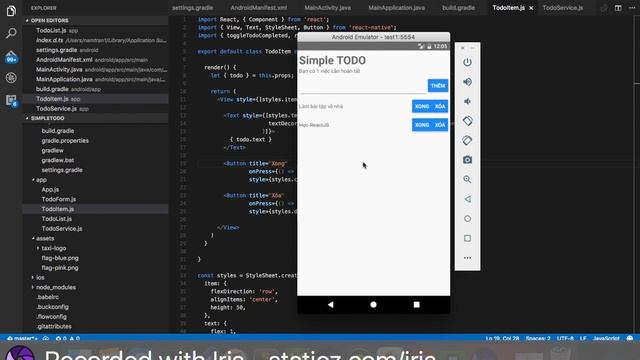Tap XÓA for "Làm bài tập về nhà"
The height and width of the screenshot is (360, 640).
point(440,107)
